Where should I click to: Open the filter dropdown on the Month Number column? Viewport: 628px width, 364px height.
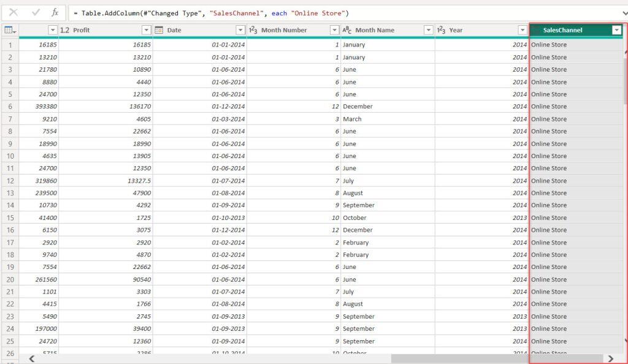[x=334, y=29]
